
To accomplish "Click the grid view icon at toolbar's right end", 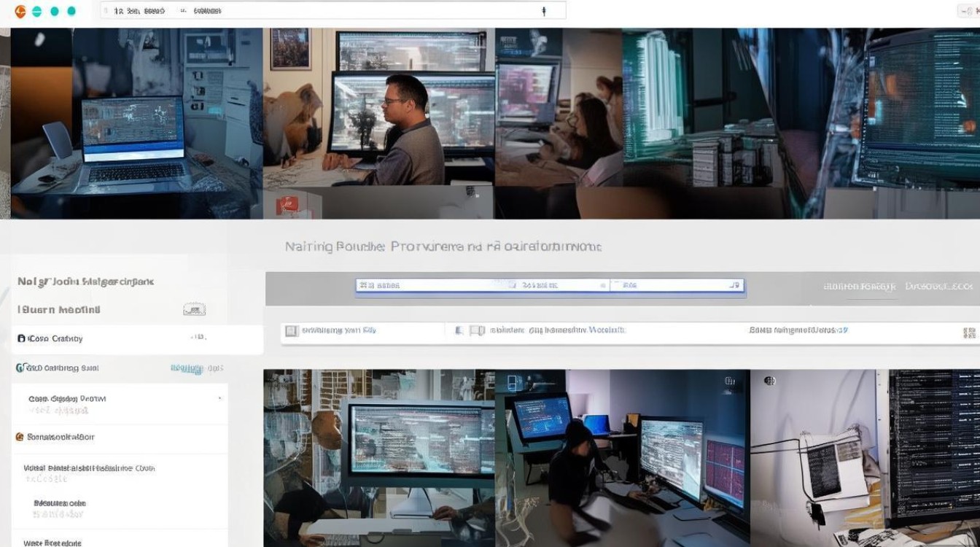I will [969, 333].
